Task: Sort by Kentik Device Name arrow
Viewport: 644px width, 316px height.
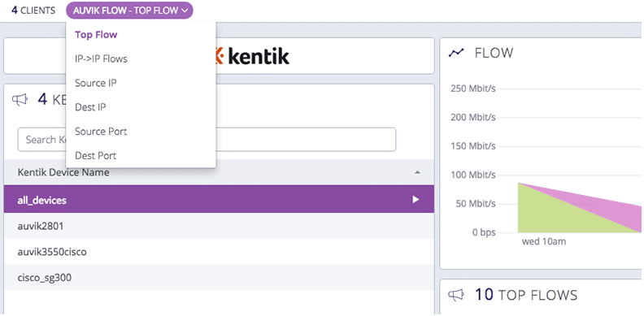Action: 417,173
